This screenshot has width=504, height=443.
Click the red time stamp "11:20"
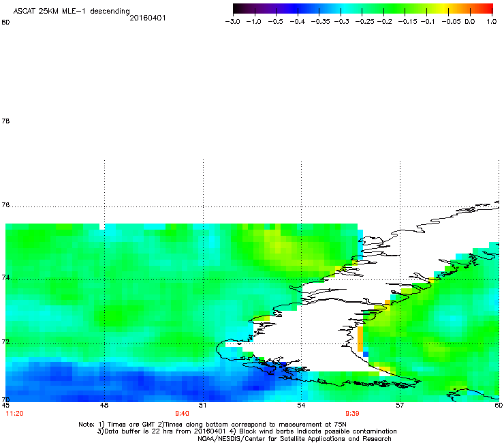click(14, 414)
